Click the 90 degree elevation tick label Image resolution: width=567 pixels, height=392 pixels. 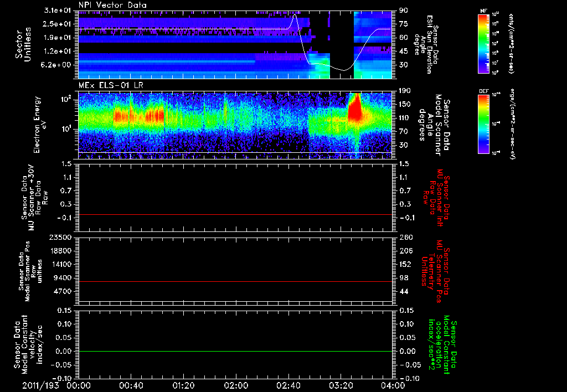pyautogui.click(x=404, y=11)
